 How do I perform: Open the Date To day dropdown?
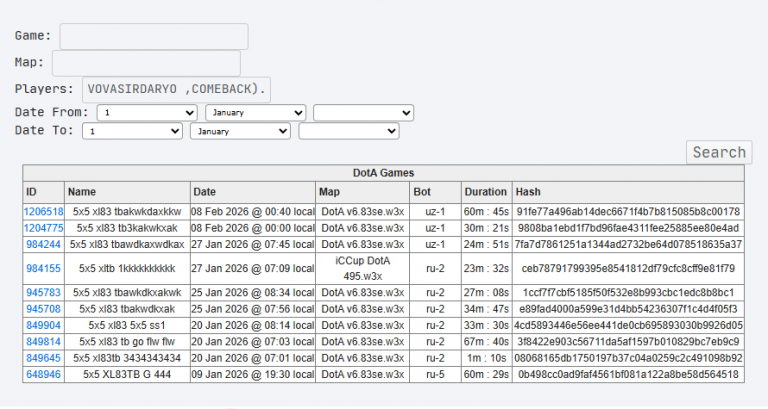pyautogui.click(x=132, y=131)
